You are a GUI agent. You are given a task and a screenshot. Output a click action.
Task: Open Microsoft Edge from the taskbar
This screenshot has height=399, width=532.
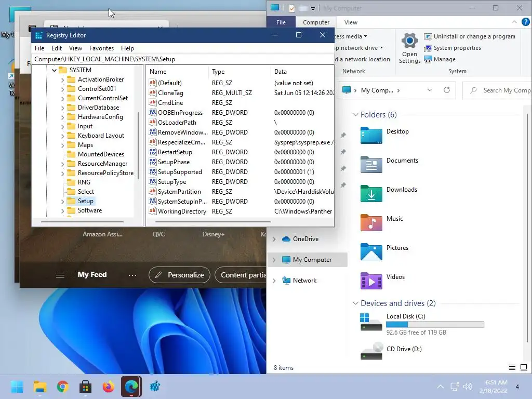(x=131, y=387)
